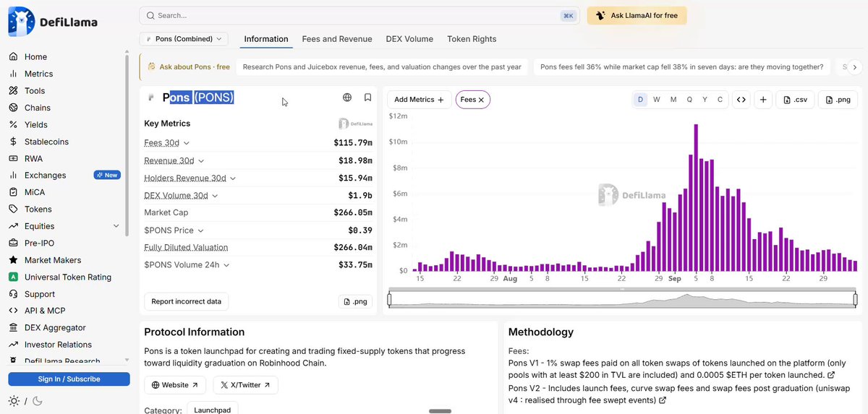Click the globe website icon beside Pons

point(347,98)
